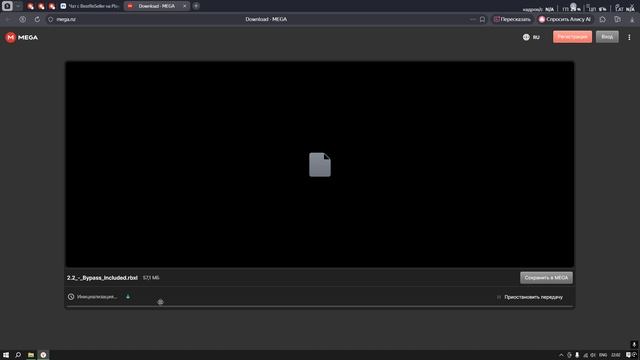Open the RU language selector

coord(531,37)
